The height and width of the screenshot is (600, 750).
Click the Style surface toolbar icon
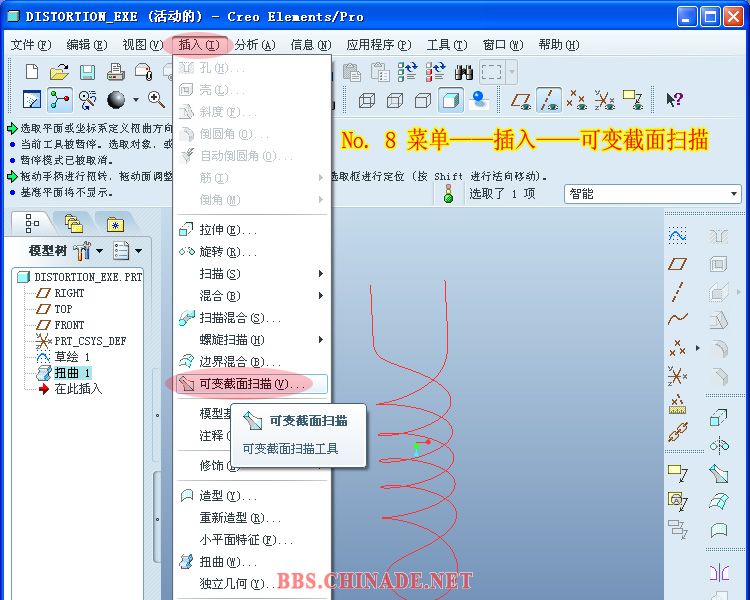[718, 530]
